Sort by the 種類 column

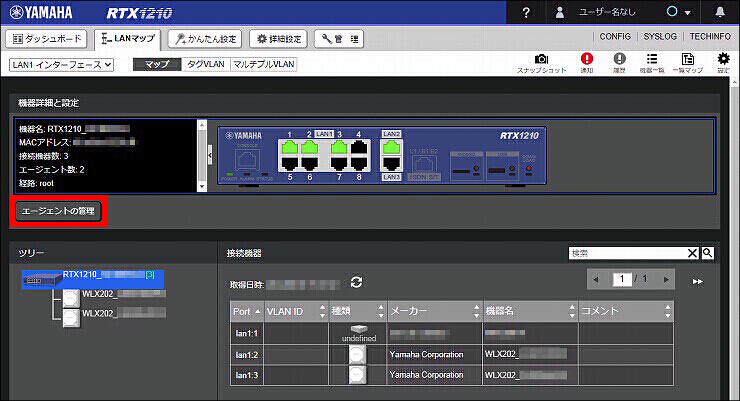pos(358,311)
